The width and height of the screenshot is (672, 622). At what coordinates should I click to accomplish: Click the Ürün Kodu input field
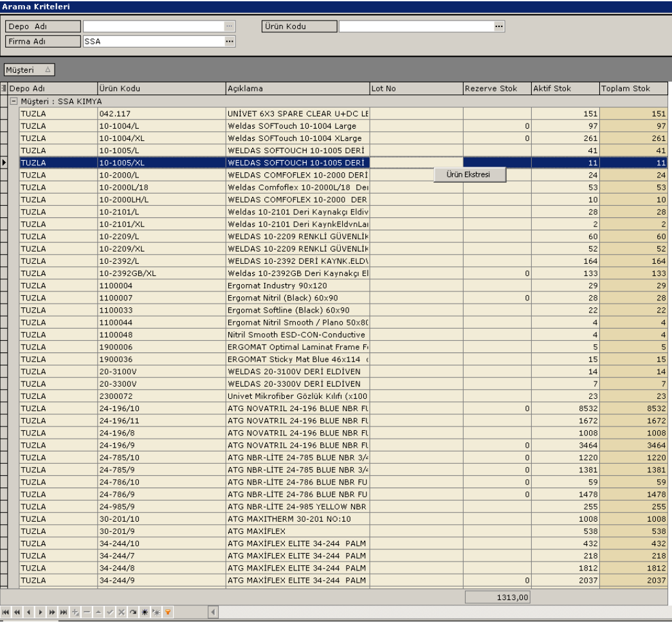(x=416, y=26)
